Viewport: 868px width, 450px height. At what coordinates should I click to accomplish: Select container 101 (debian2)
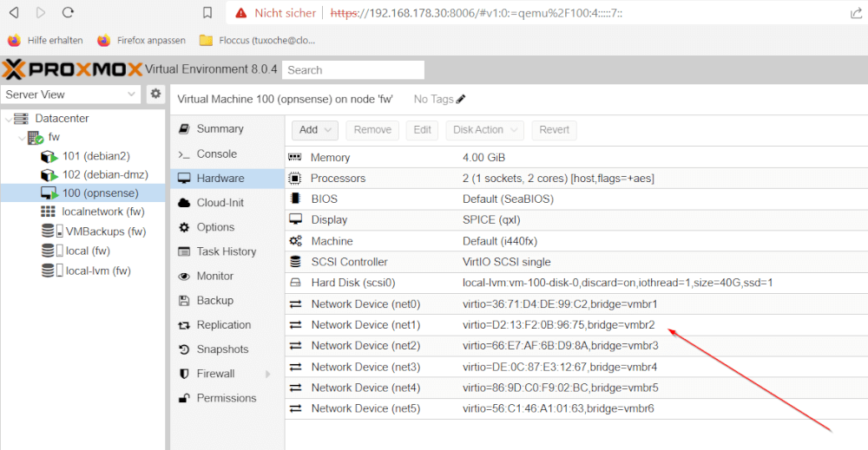[95, 156]
